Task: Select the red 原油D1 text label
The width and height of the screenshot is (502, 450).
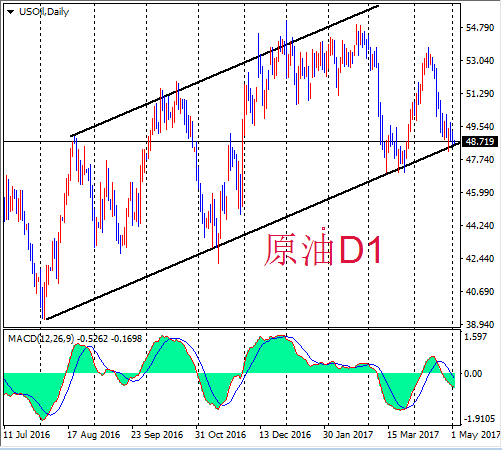Action: point(323,249)
